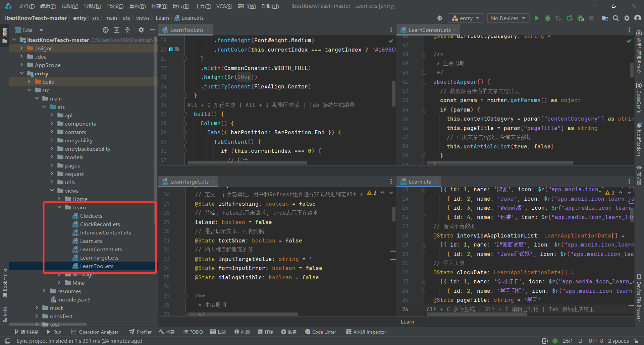The image size is (644, 345).
Task: Open Operation Analyzer tool window
Action: (x=95, y=332)
